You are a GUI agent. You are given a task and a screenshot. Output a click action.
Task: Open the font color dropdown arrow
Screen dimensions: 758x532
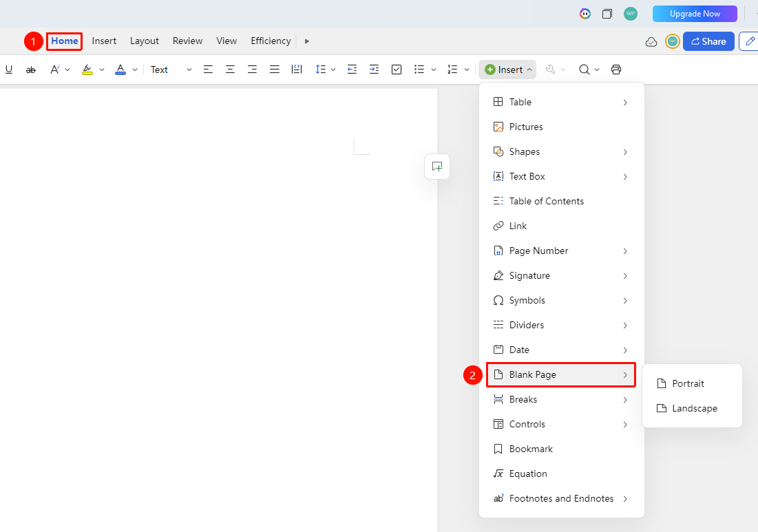tap(135, 70)
